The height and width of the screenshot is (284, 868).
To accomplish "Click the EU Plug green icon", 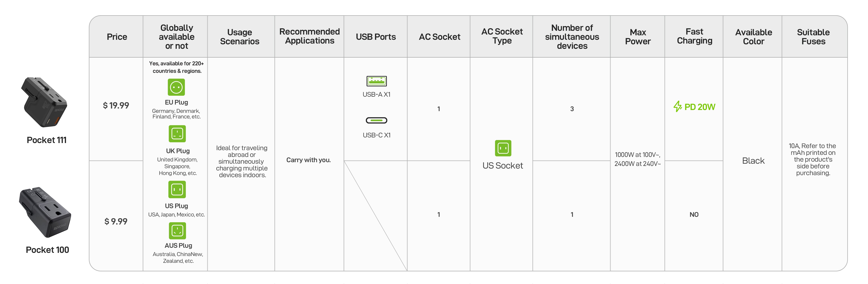I will point(176,87).
